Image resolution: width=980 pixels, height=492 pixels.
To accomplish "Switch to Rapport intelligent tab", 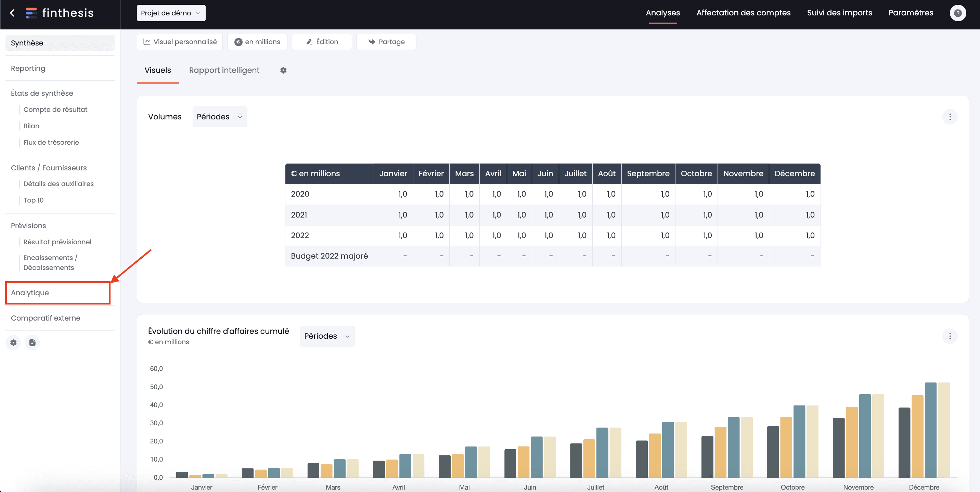I will 224,70.
